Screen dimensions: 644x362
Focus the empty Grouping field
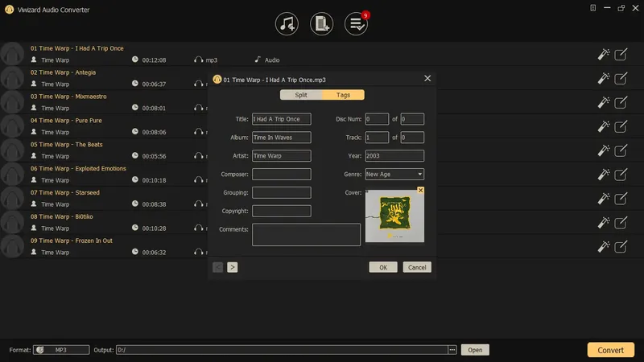[281, 192]
